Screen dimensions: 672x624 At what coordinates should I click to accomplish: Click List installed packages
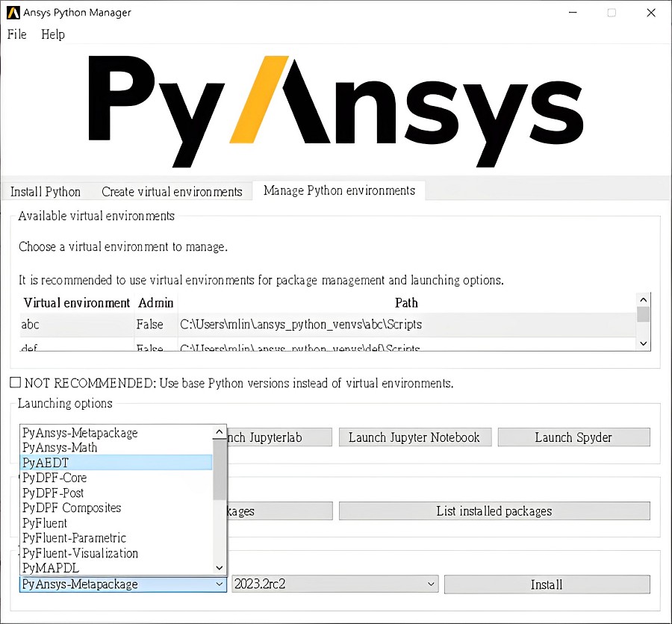[494, 511]
